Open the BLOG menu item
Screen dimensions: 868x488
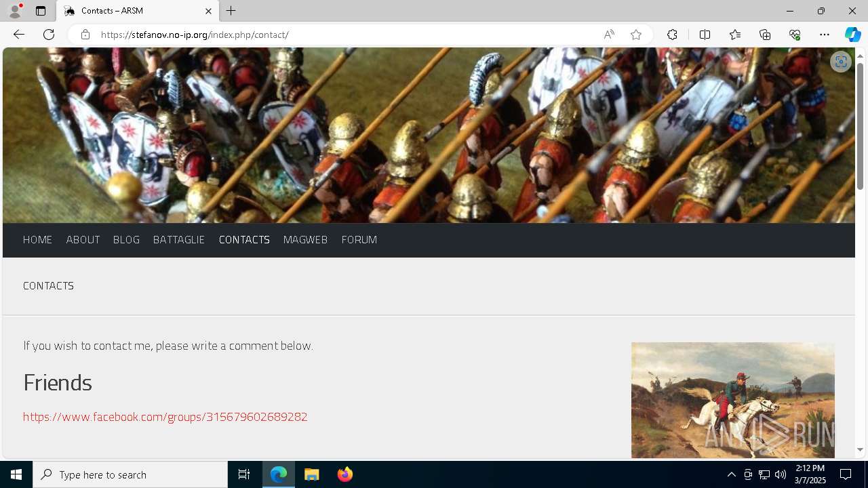(126, 240)
